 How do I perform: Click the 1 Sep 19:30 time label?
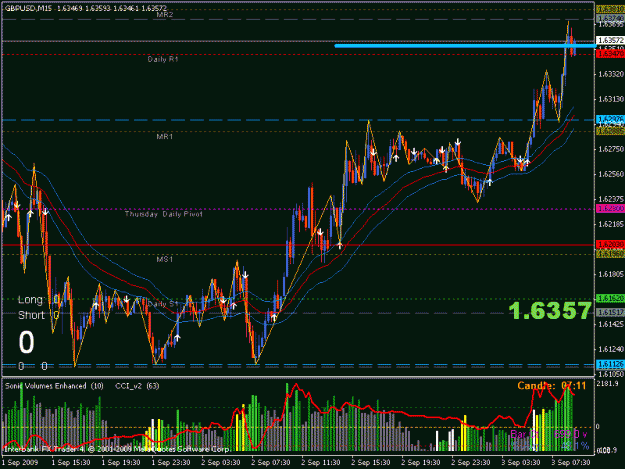tap(121, 463)
